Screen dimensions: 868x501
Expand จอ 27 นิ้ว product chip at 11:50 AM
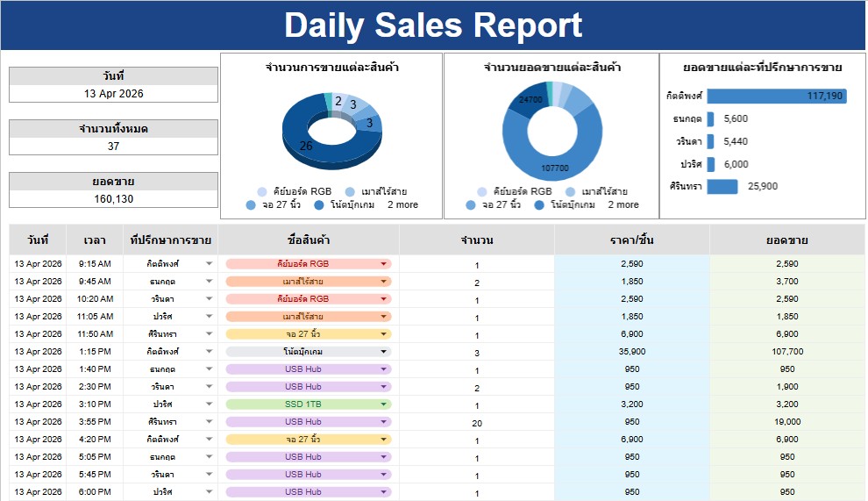click(384, 334)
